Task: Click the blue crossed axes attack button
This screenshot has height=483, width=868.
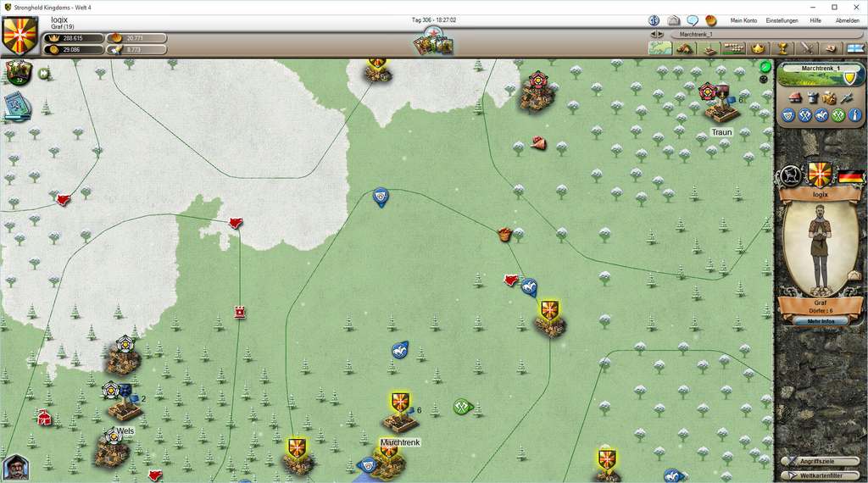Action: coord(805,115)
